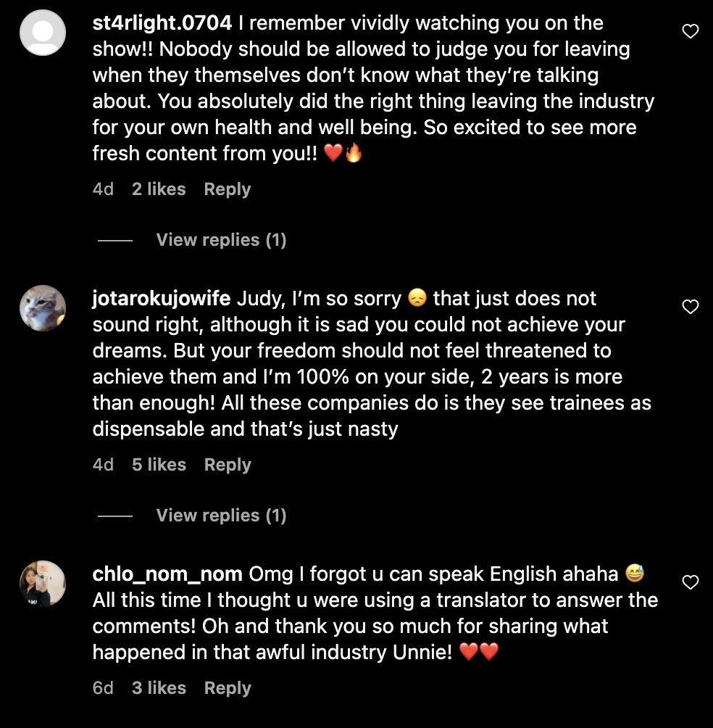Click the 6d timestamp on chlo_nom_nom's comment

coord(103,688)
